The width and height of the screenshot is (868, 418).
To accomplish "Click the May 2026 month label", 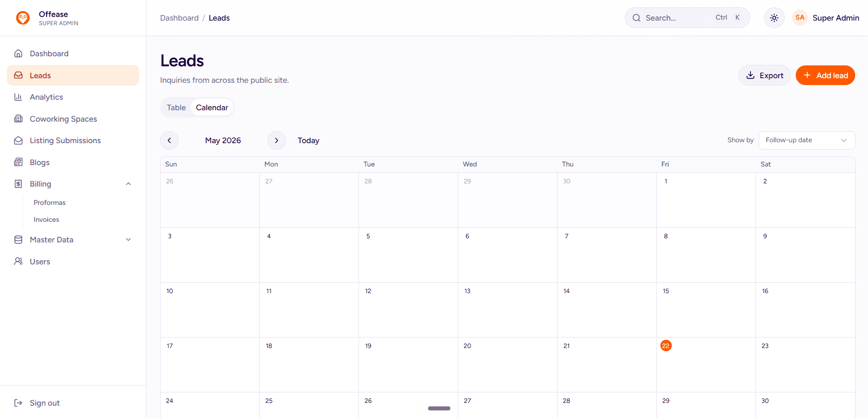I will click(x=223, y=140).
